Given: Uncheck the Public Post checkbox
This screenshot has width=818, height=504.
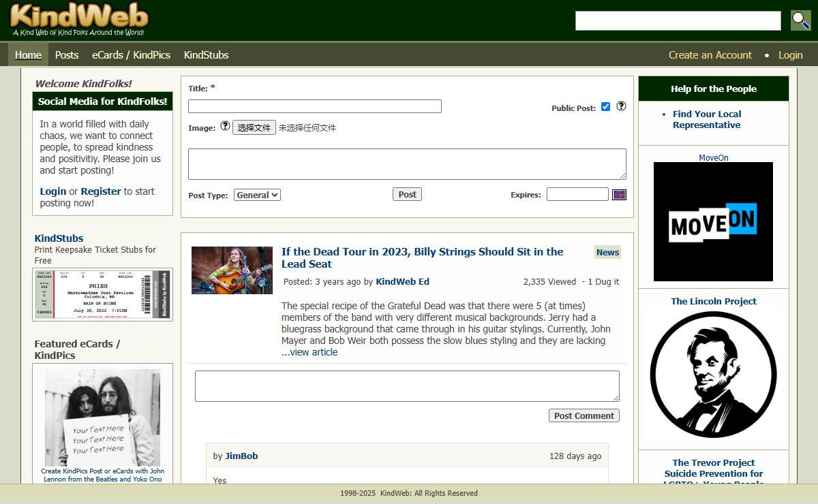Looking at the screenshot, I should click(x=605, y=106).
